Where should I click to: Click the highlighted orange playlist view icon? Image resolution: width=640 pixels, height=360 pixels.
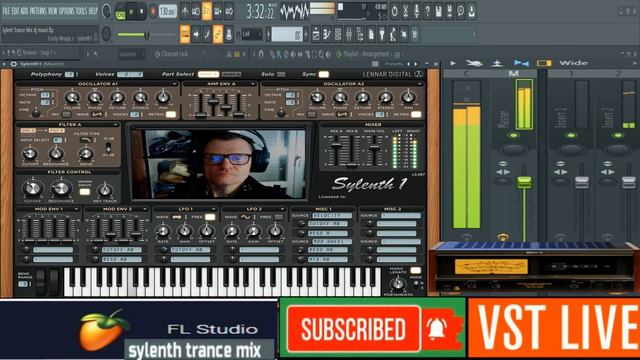pyautogui.click(x=185, y=34)
